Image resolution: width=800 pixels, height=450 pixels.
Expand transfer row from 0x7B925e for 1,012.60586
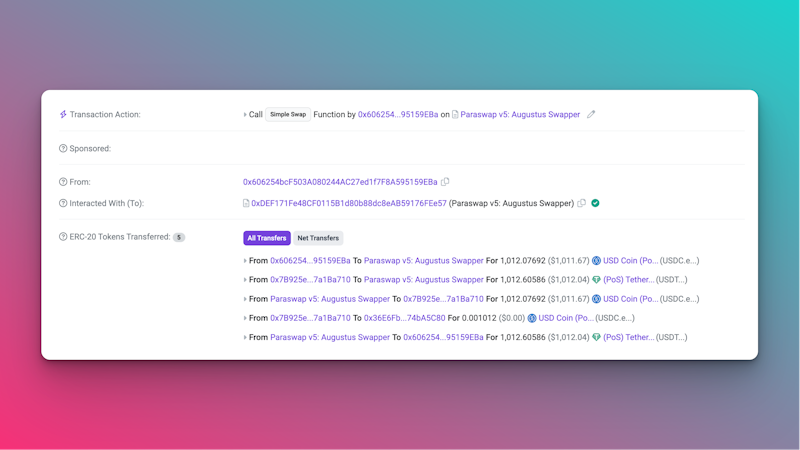tap(245, 280)
